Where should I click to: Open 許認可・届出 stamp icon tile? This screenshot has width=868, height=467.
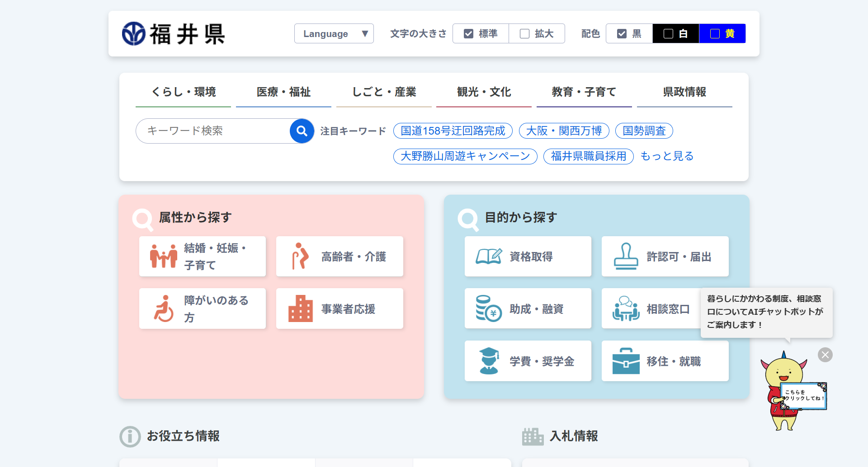[665, 257]
